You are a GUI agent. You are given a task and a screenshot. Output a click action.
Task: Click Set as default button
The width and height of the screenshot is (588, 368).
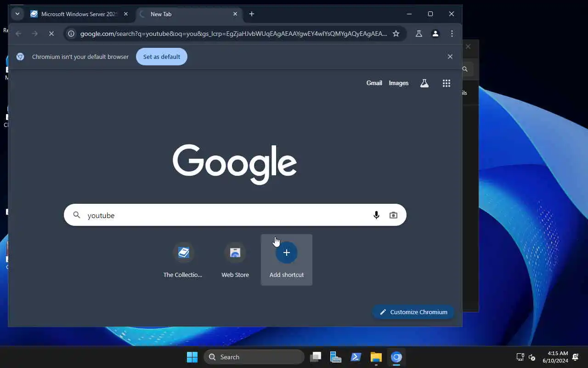[162, 57]
